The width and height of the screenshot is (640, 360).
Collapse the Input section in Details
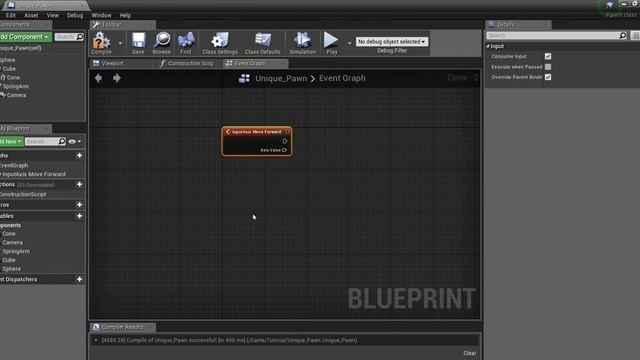(x=488, y=46)
